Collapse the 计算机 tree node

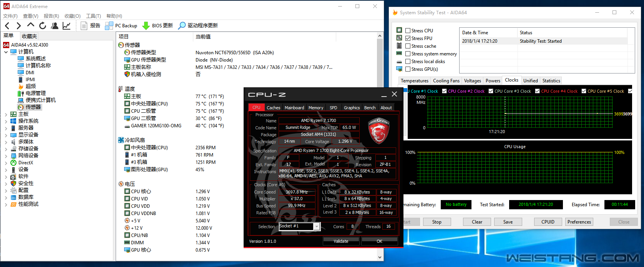click(x=6, y=52)
